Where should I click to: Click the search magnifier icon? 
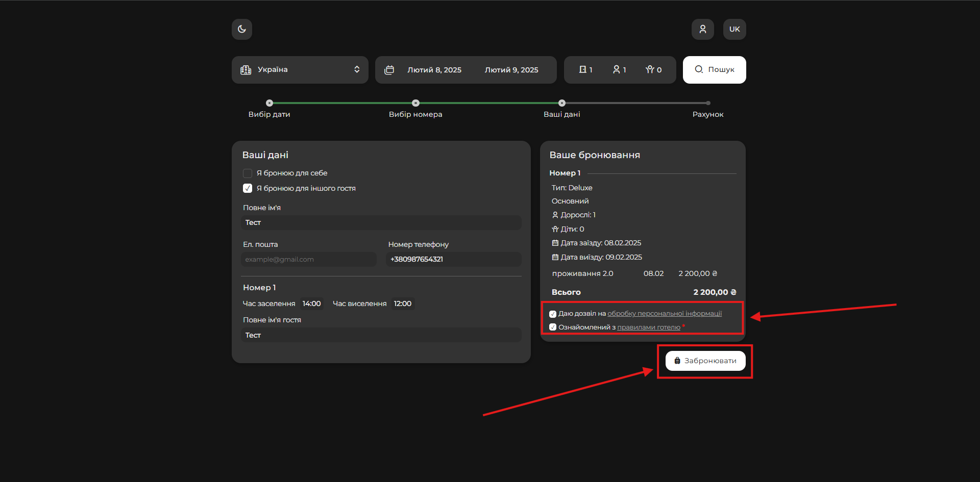(699, 69)
